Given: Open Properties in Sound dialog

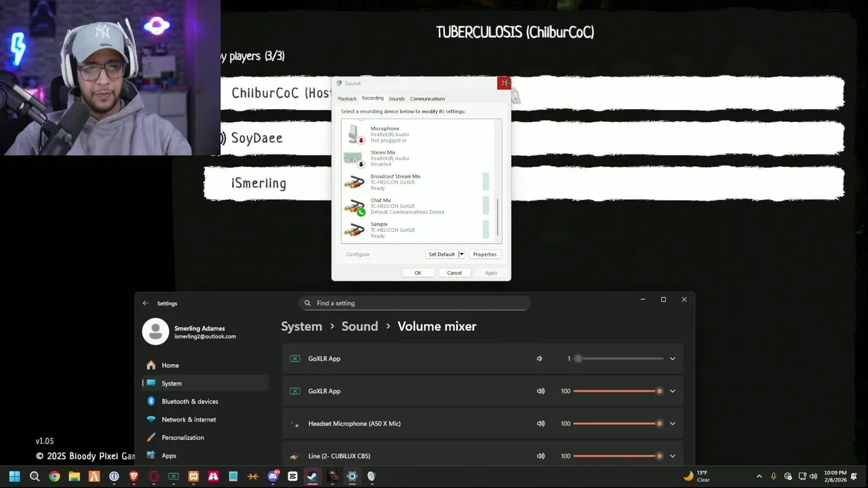Looking at the screenshot, I should [485, 254].
